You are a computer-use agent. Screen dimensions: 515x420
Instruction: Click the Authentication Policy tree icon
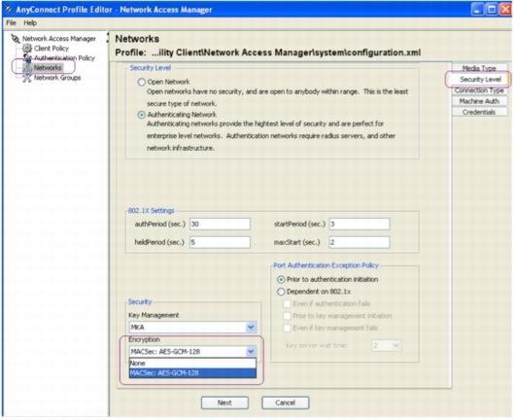[27, 58]
